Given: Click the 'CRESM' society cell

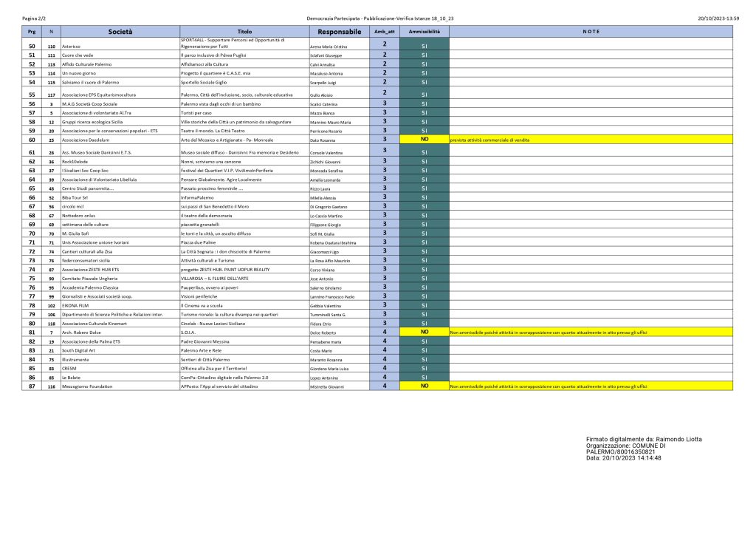Looking at the screenshot, I should pos(120,369).
